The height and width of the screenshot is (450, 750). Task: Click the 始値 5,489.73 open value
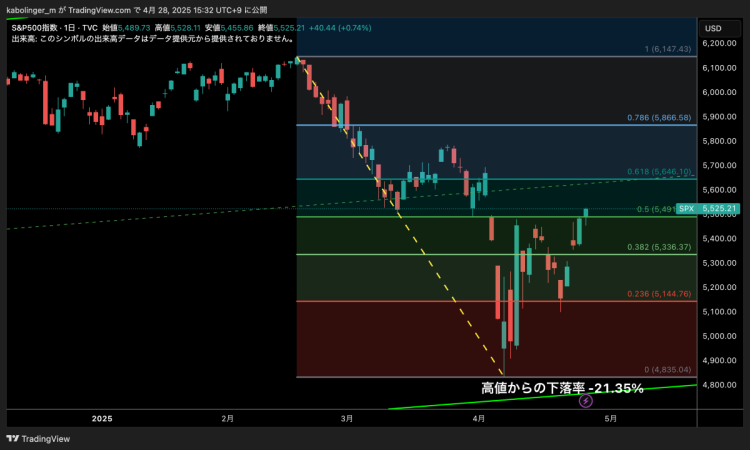[x=126, y=28]
